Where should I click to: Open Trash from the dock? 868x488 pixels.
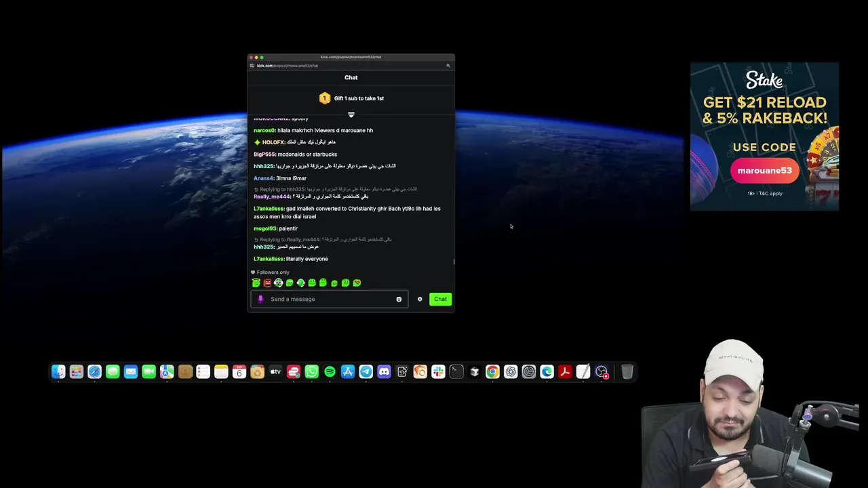[627, 371]
